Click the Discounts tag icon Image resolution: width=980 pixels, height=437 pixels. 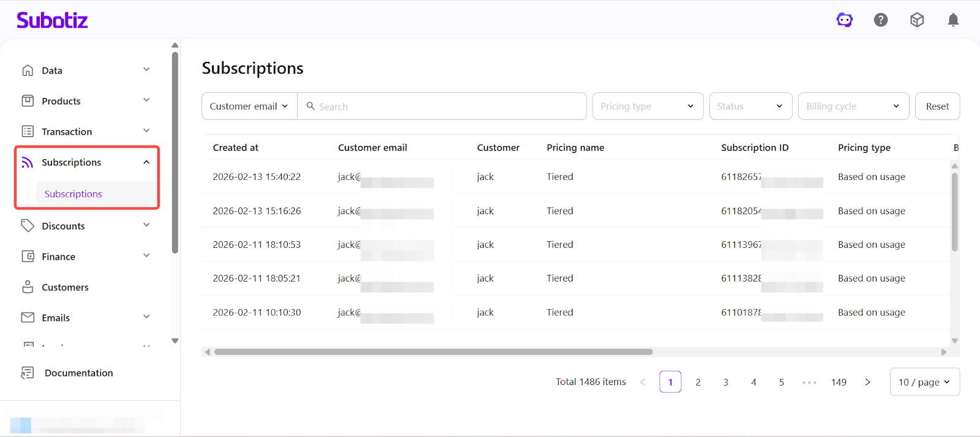pos(28,226)
